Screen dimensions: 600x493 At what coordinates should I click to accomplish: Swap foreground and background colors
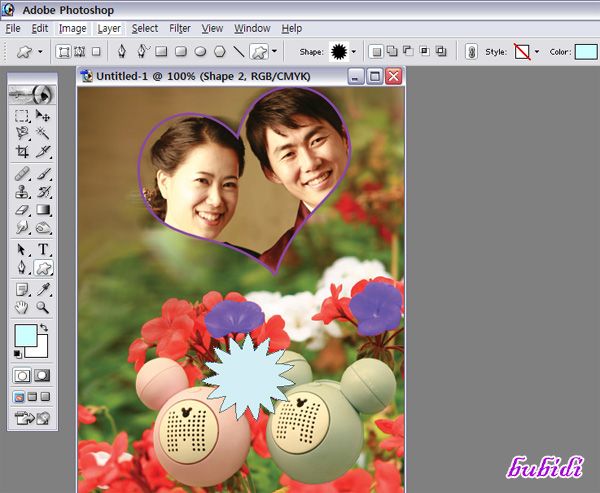click(43, 328)
